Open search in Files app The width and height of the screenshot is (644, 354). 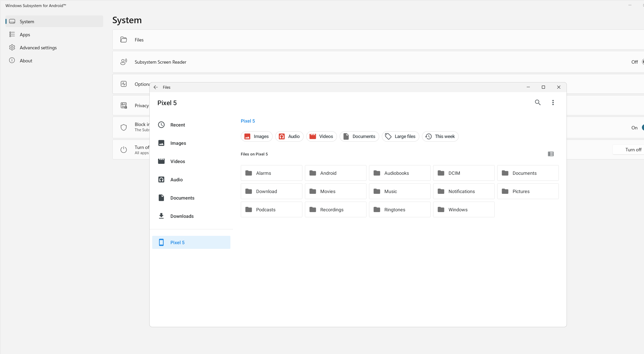pos(538,103)
